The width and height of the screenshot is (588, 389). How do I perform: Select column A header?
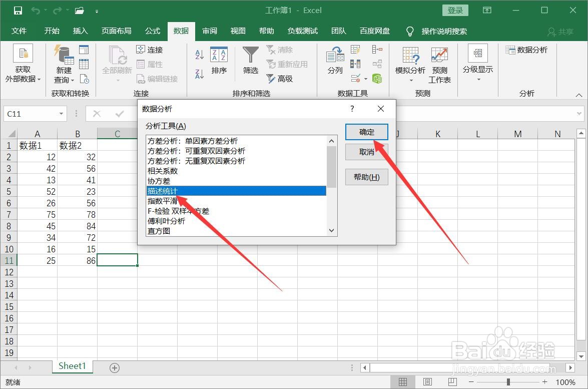pyautogui.click(x=37, y=134)
